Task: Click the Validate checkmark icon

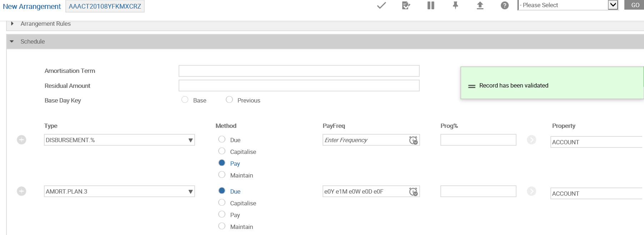Action: click(381, 5)
